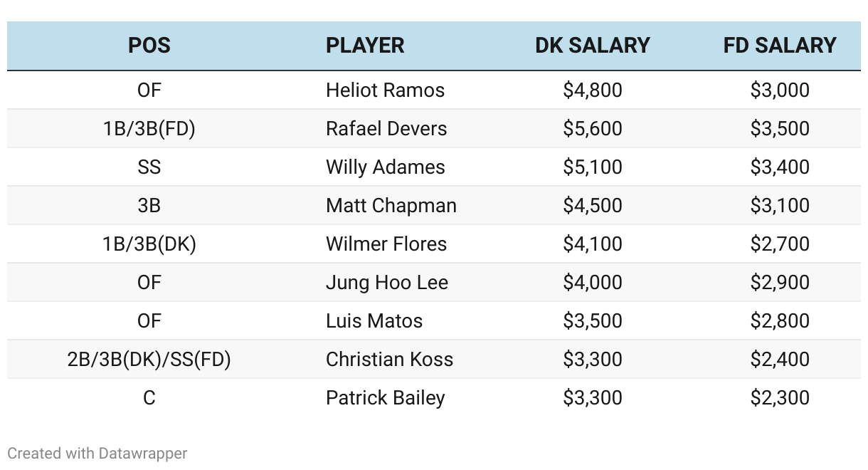Click the $3,500 FD salary for Devers
Image resolution: width=868 pixels, height=470 pixels.
(780, 129)
